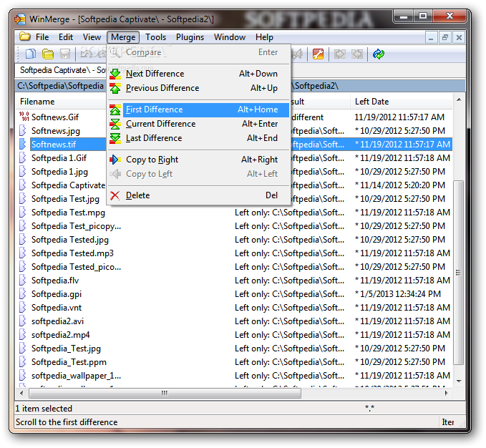Image resolution: width=486 pixels, height=448 pixels.
Task: Open the Help menu
Action: coord(264,37)
